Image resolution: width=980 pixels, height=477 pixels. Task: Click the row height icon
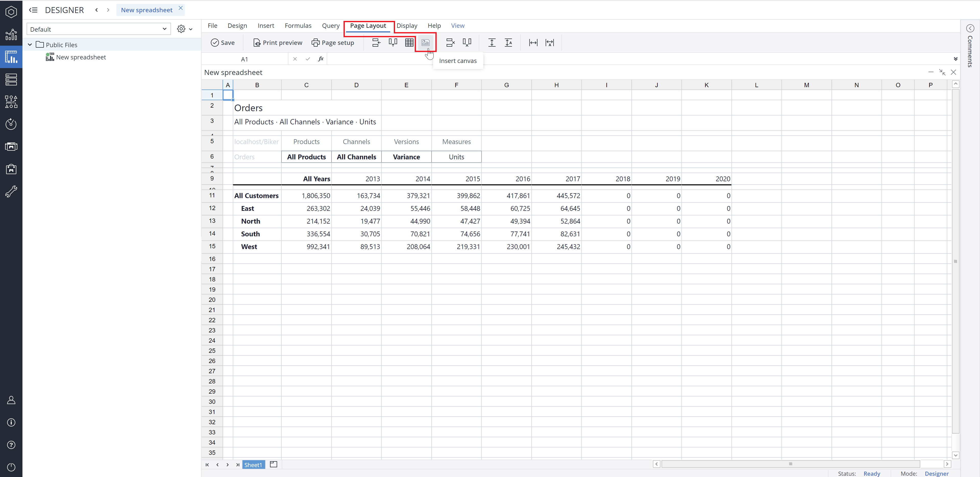pos(492,43)
